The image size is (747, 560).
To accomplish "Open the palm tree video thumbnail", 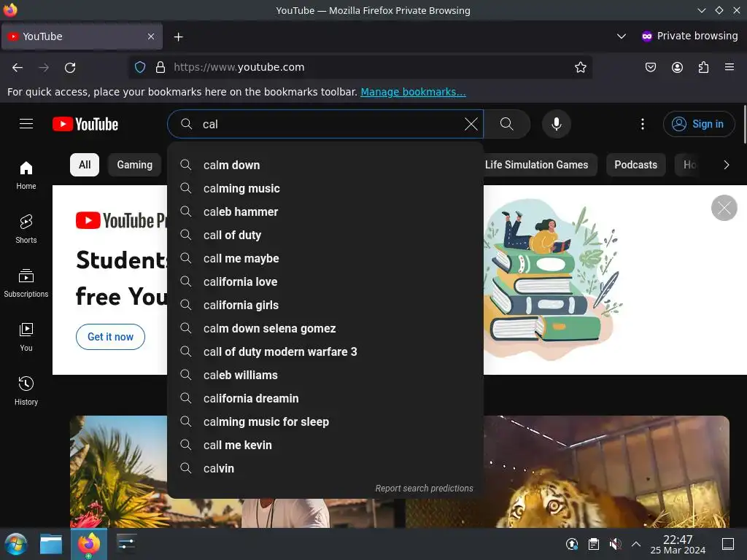I will point(119,472).
